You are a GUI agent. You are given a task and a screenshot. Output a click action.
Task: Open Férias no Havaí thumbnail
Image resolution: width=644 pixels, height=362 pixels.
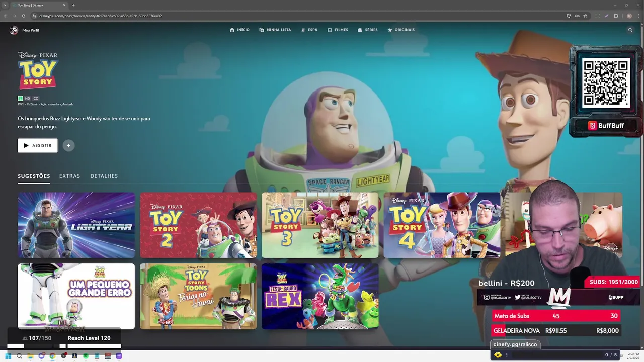point(198,296)
